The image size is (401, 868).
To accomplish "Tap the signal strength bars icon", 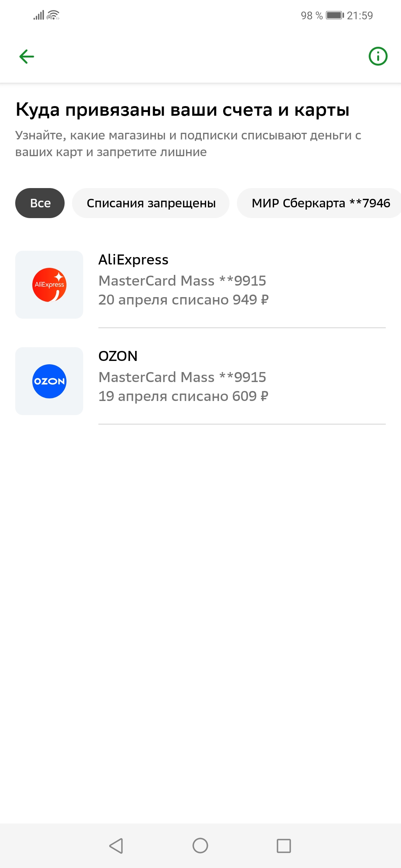I will click(39, 15).
